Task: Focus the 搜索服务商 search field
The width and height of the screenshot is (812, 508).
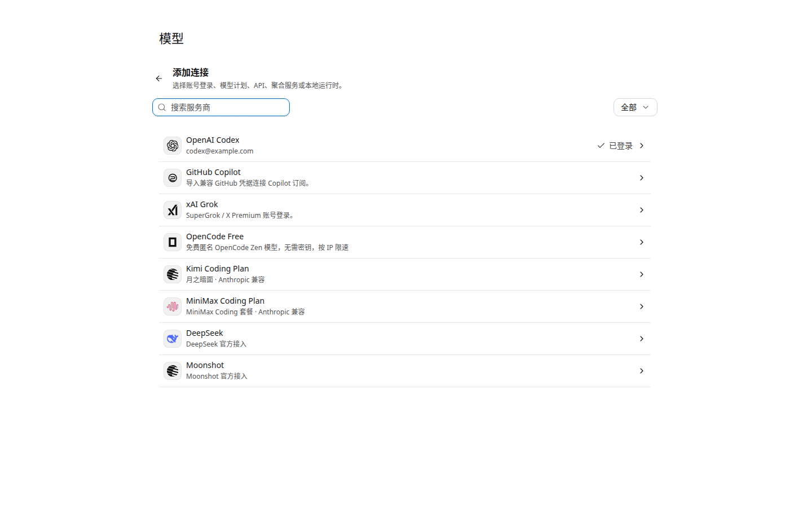Action: 221,107
